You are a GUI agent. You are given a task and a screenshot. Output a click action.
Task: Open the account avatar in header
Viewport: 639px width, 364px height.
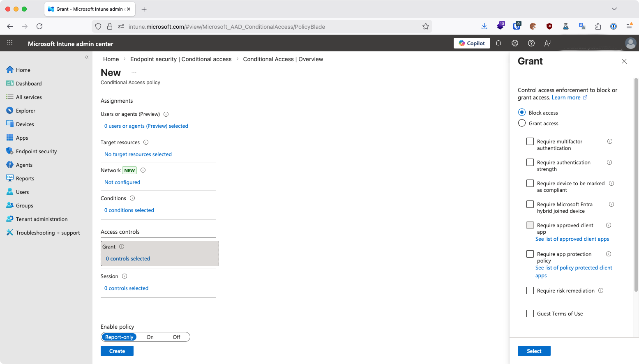point(630,43)
